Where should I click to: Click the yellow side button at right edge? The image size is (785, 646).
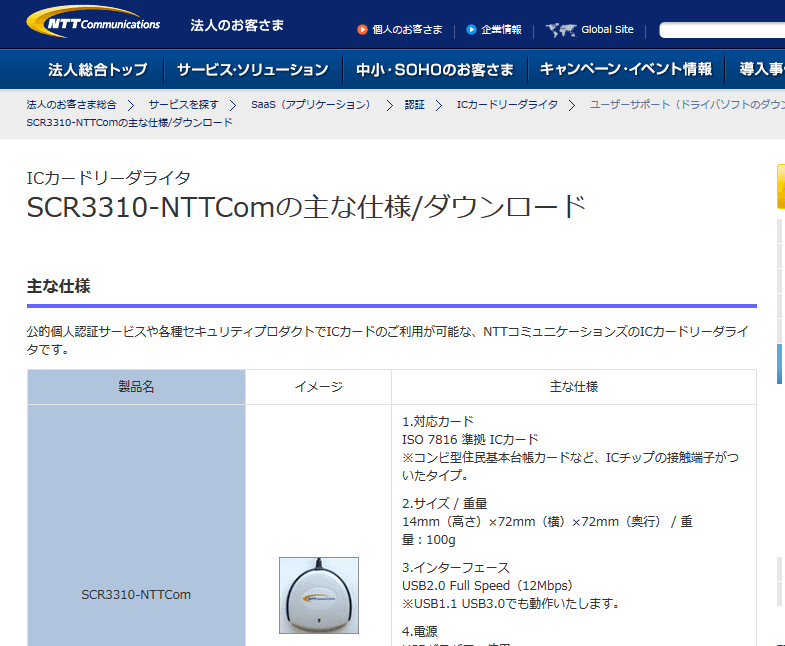780,186
